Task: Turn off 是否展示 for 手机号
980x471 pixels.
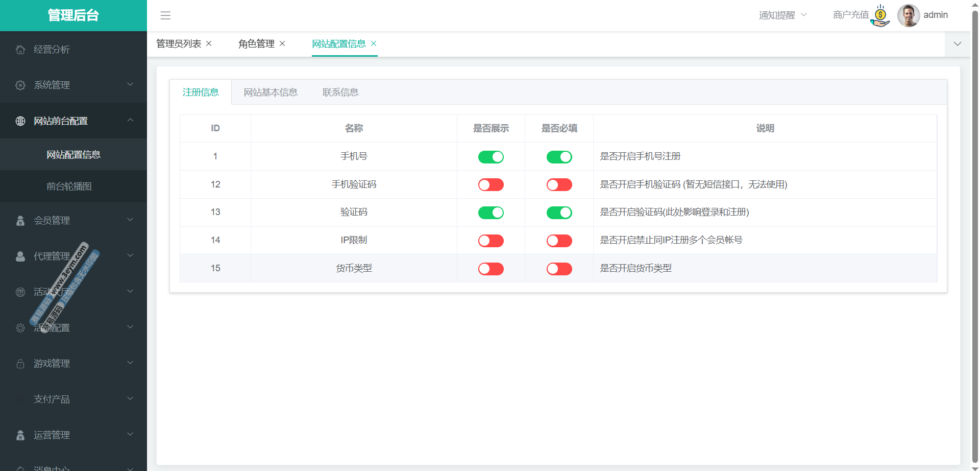Action: coord(491,157)
